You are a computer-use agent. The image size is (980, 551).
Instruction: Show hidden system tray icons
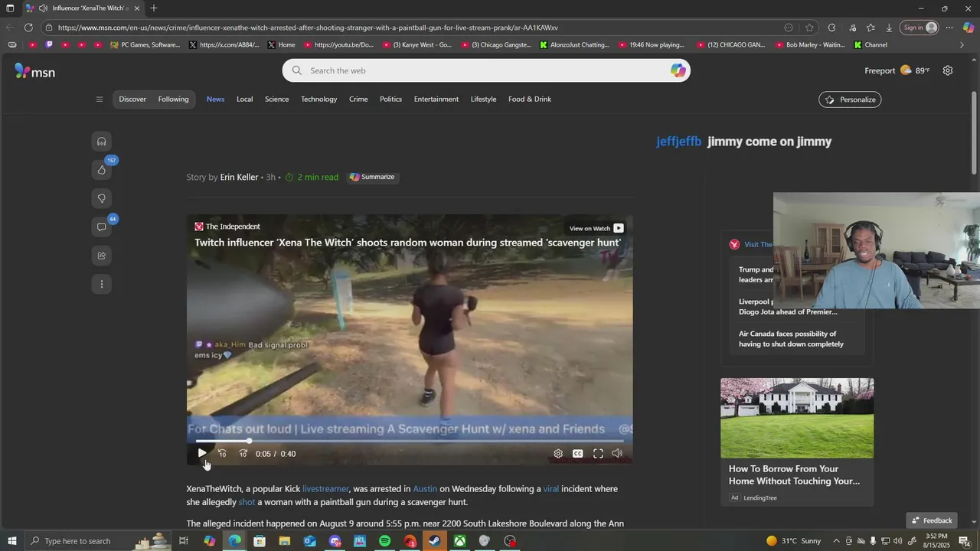(836, 541)
